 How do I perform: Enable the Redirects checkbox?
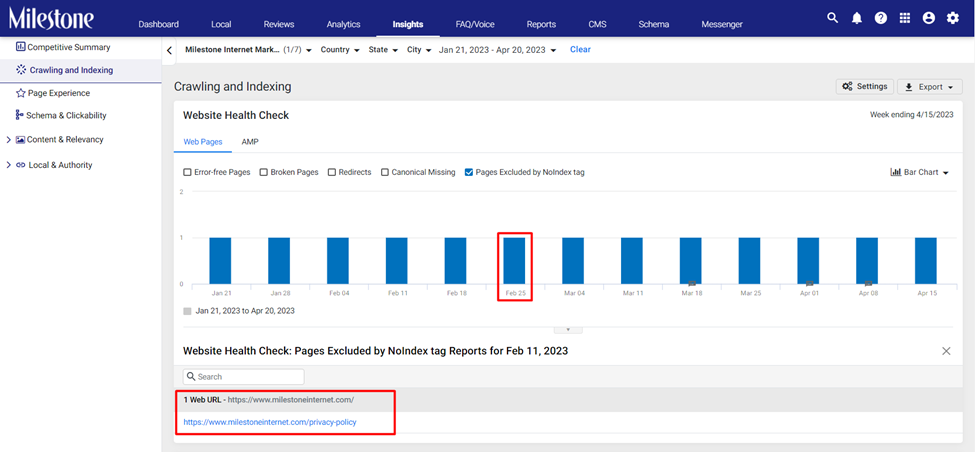(331, 172)
